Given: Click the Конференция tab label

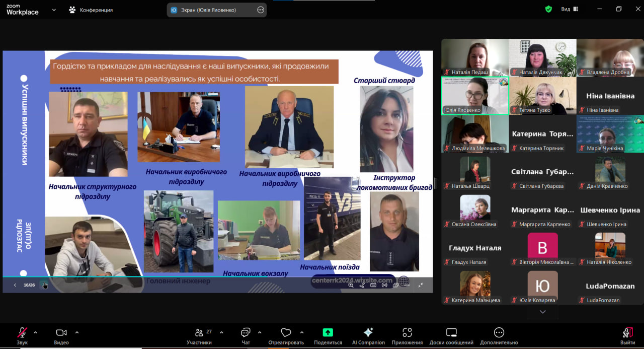Looking at the screenshot, I should coord(96,10).
